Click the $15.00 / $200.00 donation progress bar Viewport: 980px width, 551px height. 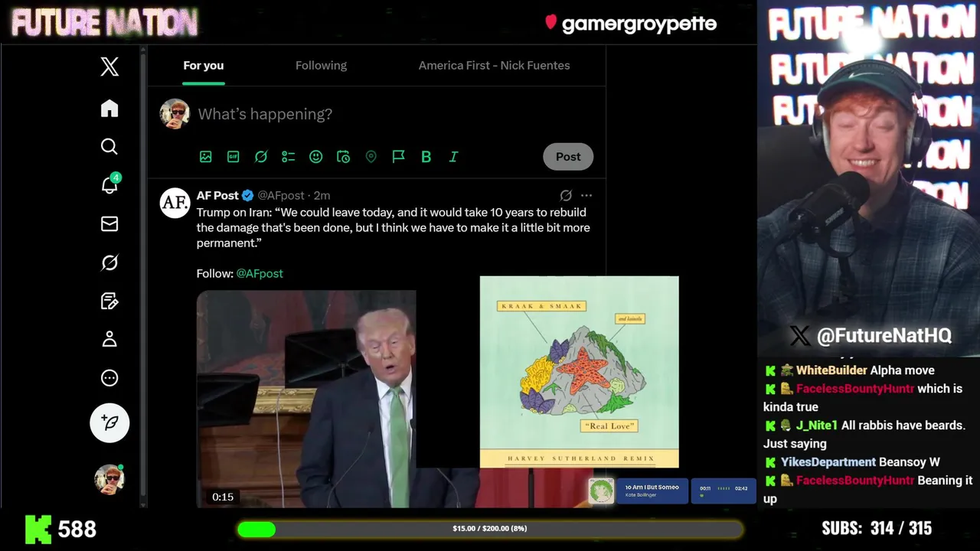490,529
